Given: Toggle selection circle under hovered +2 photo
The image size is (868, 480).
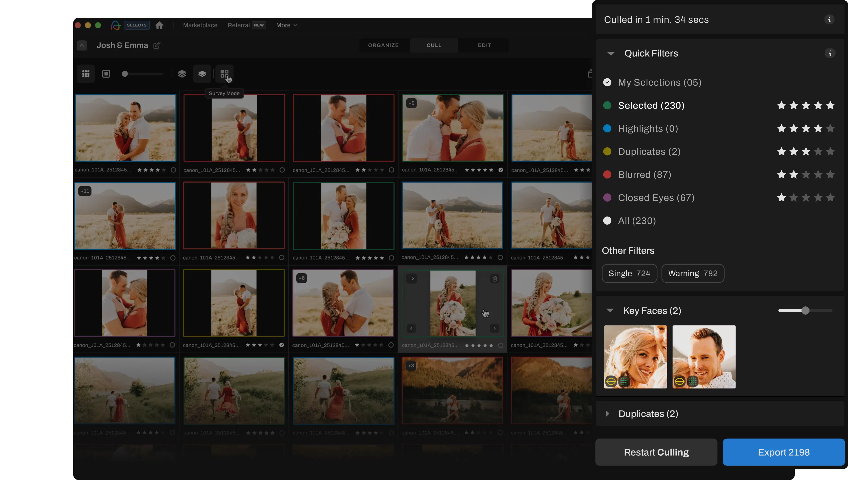Looking at the screenshot, I should point(500,345).
